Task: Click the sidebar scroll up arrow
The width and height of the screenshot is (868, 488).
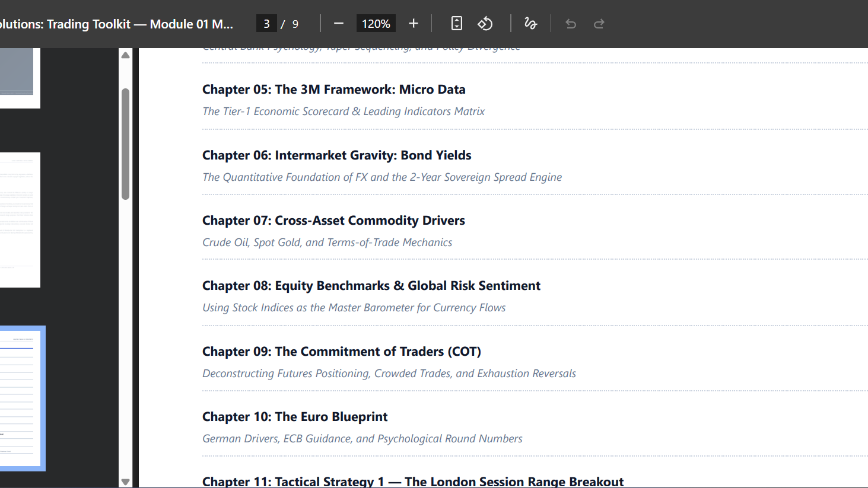Action: [x=125, y=55]
